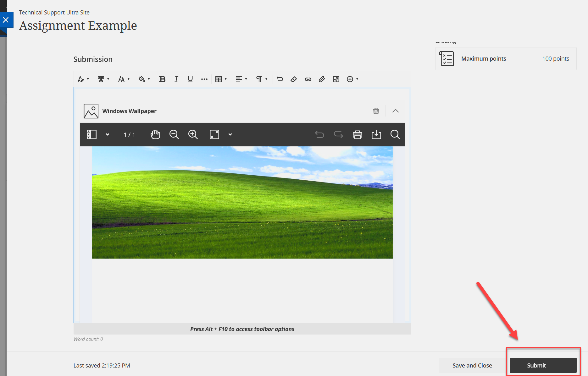This screenshot has width=588, height=376.
Task: Click the Save and Close button
Action: coord(472,365)
